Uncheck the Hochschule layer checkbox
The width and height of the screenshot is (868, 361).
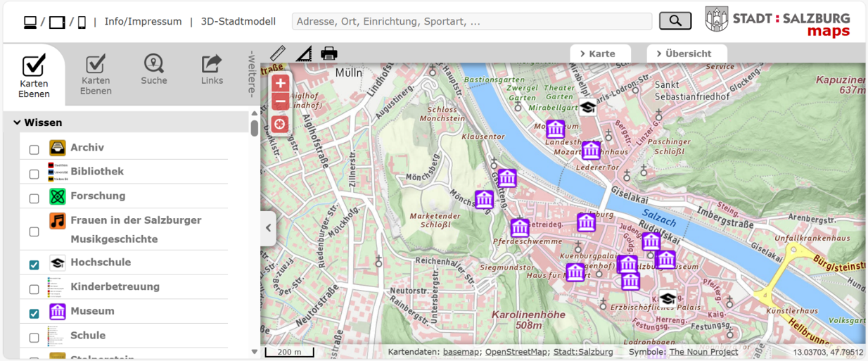(x=34, y=265)
